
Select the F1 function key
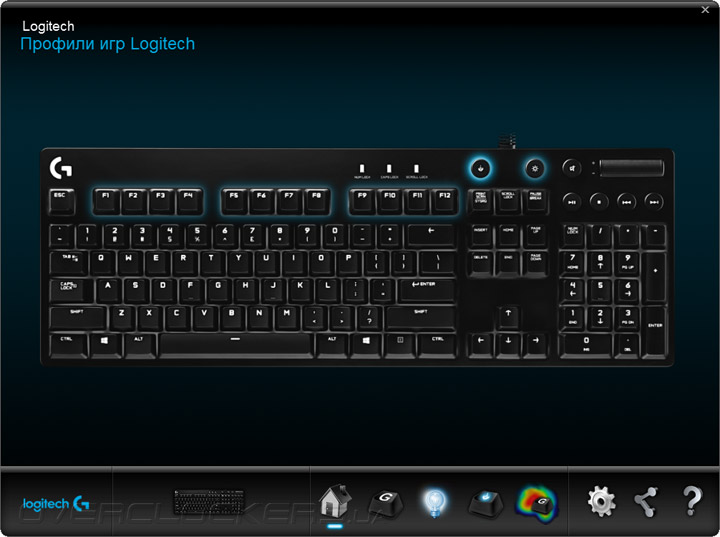[x=107, y=202]
